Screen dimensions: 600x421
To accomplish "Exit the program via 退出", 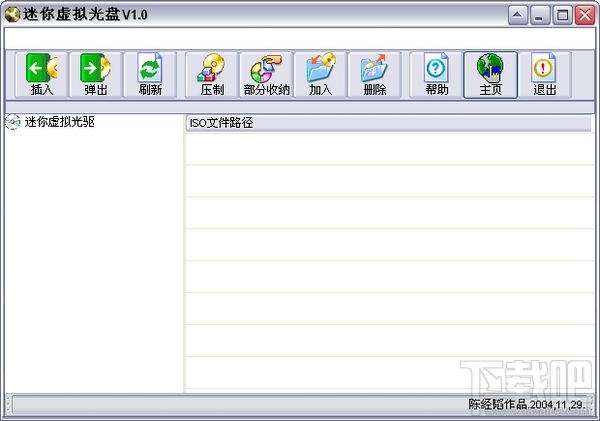I will coord(545,75).
